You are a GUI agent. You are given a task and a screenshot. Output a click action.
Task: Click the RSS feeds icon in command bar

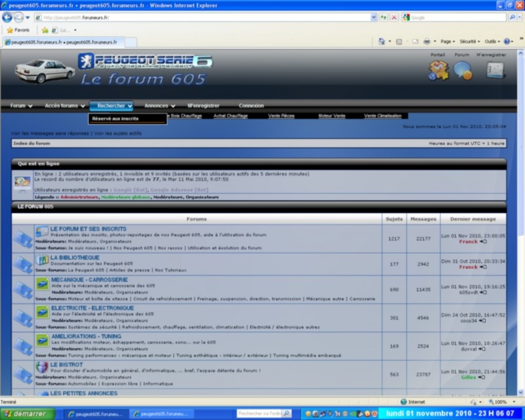pos(399,41)
